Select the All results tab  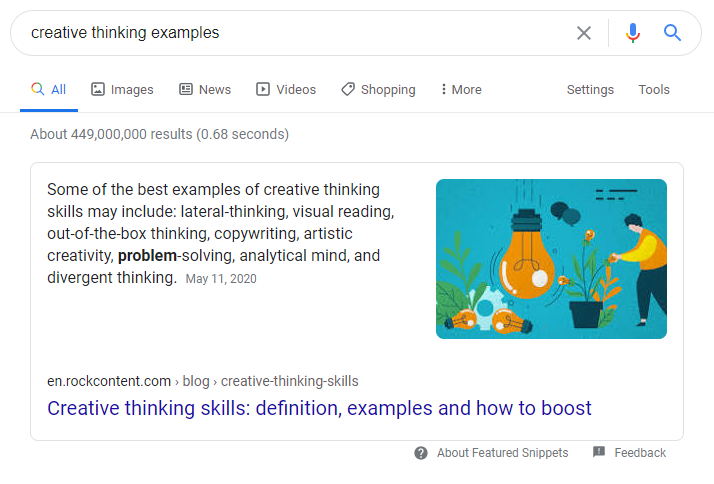(49, 89)
